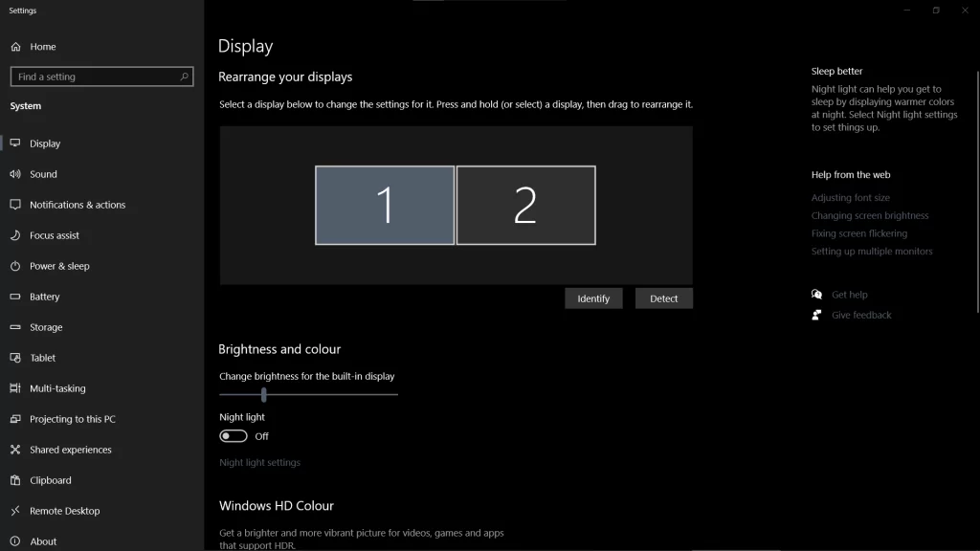Click the Projecting to this PC icon
Image resolution: width=980 pixels, height=551 pixels.
15,419
